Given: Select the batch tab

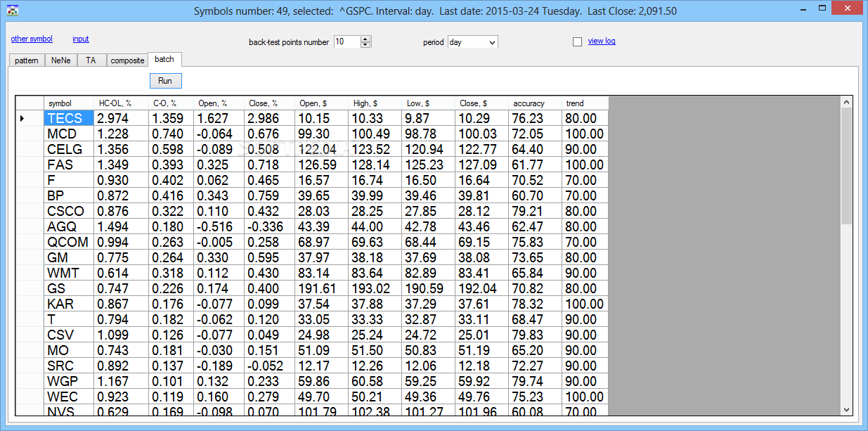Looking at the screenshot, I should [x=164, y=59].
